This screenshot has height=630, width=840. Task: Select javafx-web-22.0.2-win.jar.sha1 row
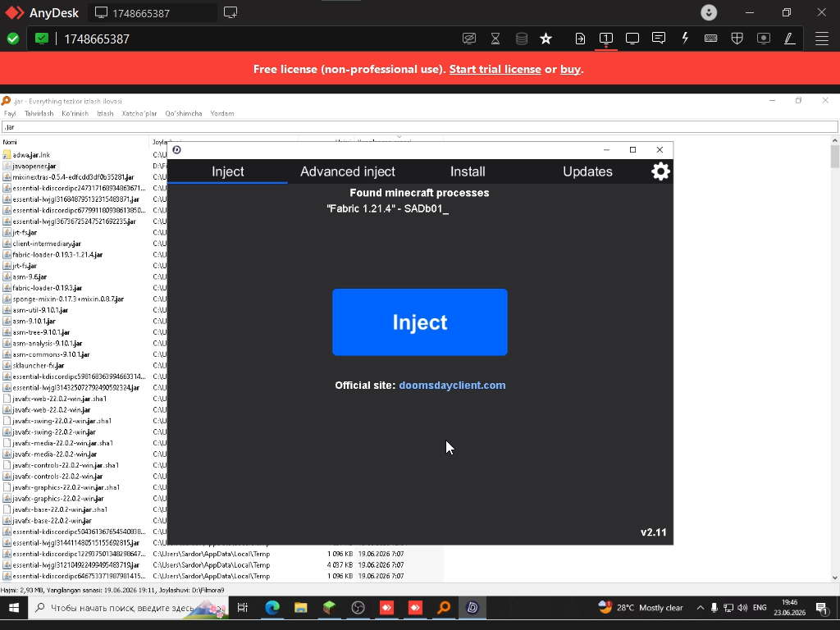[x=59, y=399]
